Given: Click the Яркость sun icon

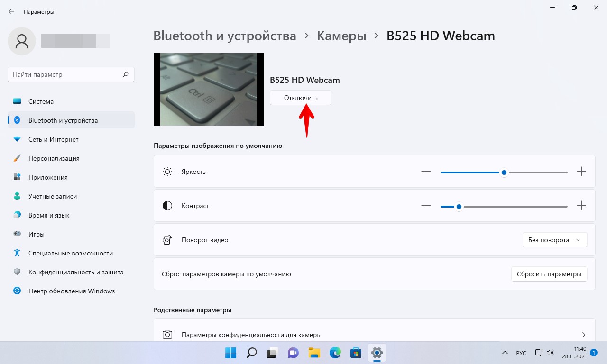Looking at the screenshot, I should [x=167, y=172].
